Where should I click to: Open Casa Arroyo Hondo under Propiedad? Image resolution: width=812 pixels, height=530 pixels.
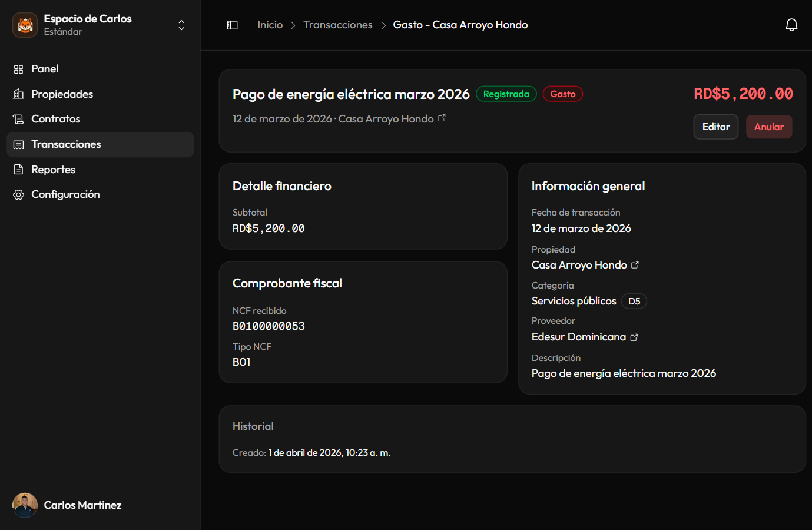pyautogui.click(x=579, y=265)
